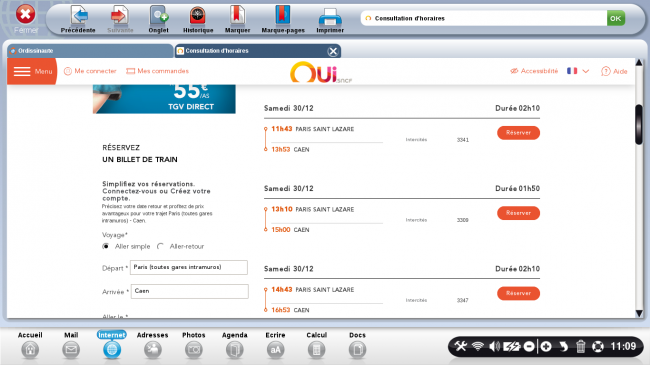Open the trash bin in system tray
650x365 pixels.
(580, 346)
